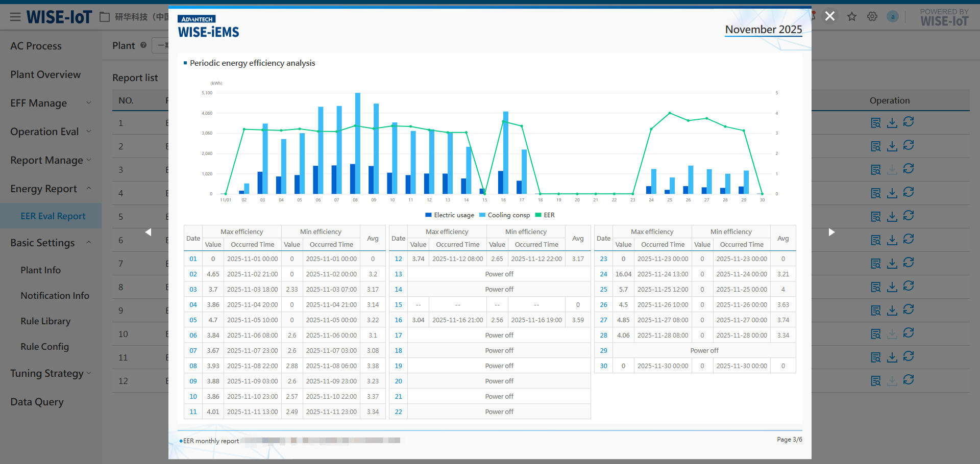Select EER Eval Report menu item

pyautogui.click(x=53, y=216)
